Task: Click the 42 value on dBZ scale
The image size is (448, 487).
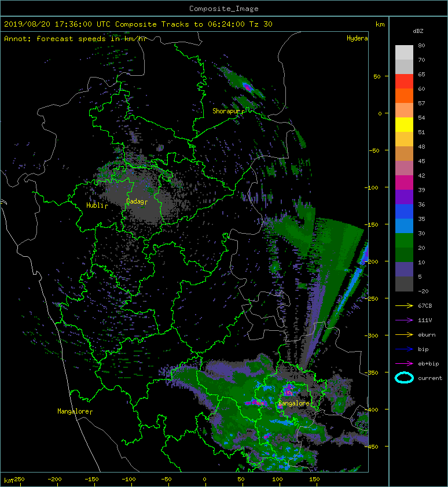Action: point(421,175)
